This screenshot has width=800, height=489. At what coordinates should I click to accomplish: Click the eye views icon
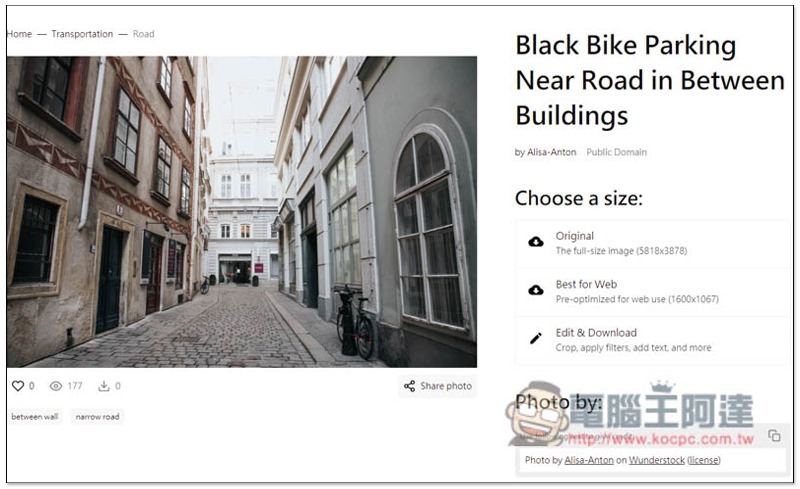click(x=56, y=386)
